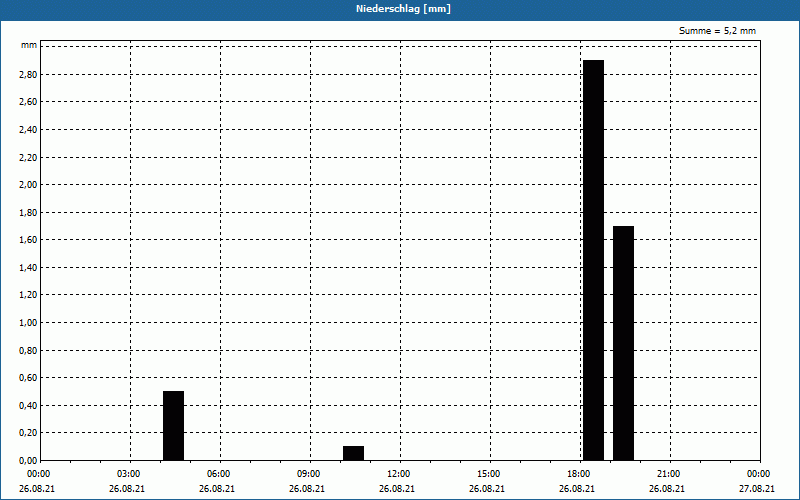This screenshot has width=800, height=500.
Task: Click the Niederschlag [mm] chart title
Action: pos(403,9)
